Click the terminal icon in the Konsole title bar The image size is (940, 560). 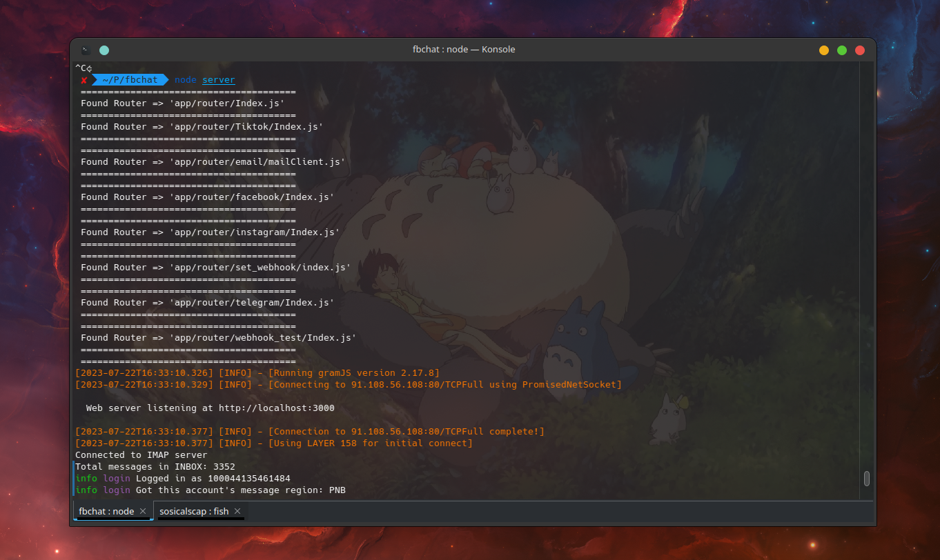(86, 50)
